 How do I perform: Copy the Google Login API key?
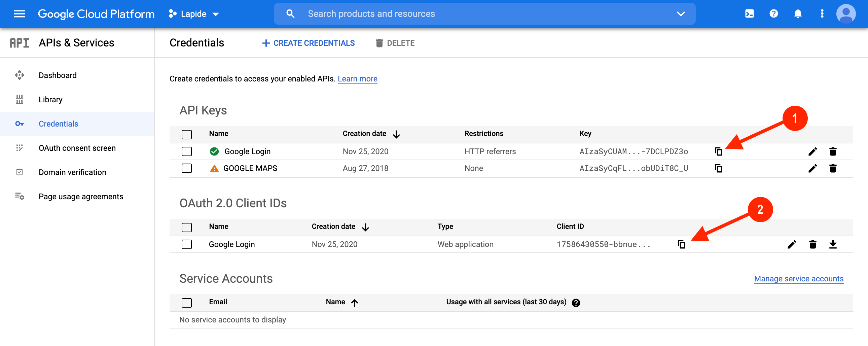(x=718, y=152)
